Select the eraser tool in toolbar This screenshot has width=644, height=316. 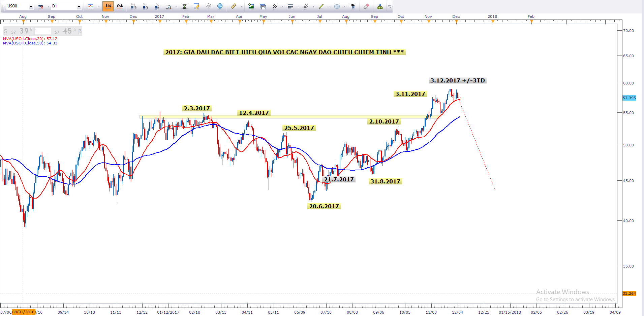pyautogui.click(x=366, y=6)
